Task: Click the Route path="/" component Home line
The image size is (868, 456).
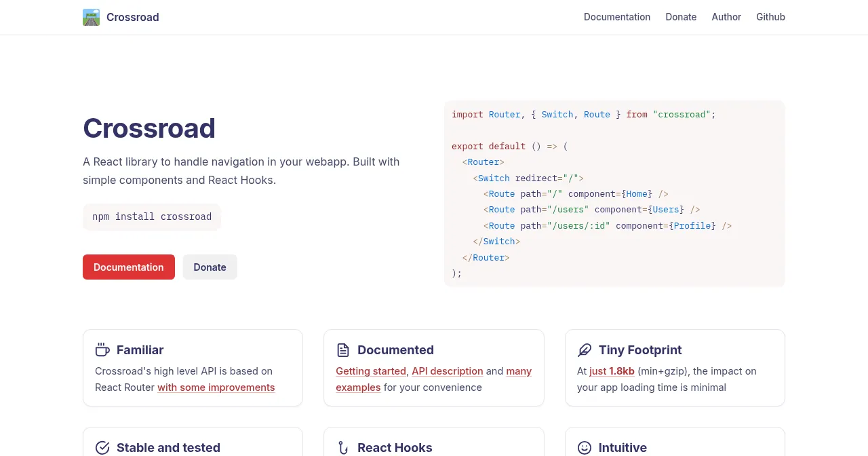Action: tap(576, 194)
